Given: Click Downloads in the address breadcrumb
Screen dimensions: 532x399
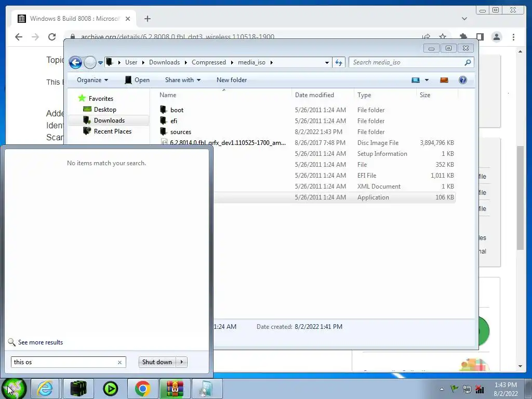Looking at the screenshot, I should (x=164, y=62).
